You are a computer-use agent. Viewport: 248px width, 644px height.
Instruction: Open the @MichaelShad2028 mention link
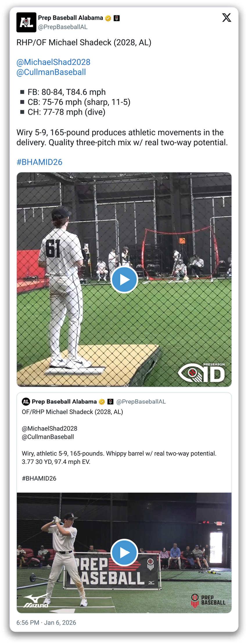tap(53, 62)
